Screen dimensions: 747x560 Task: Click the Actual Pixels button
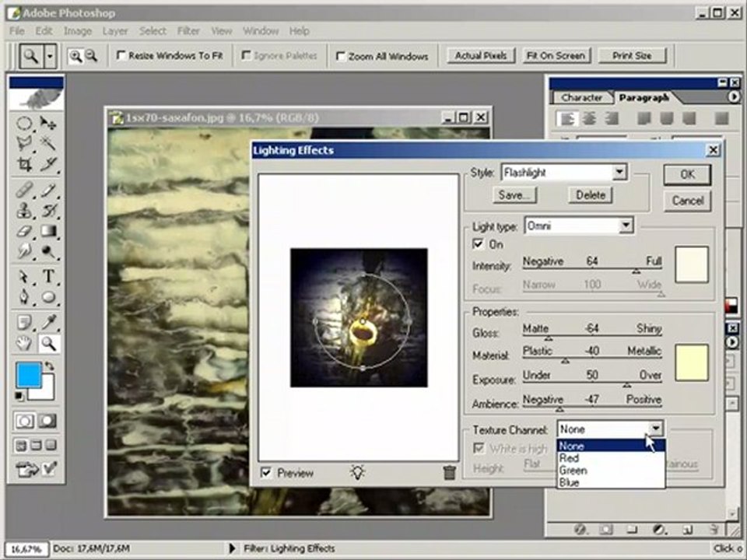pos(481,56)
